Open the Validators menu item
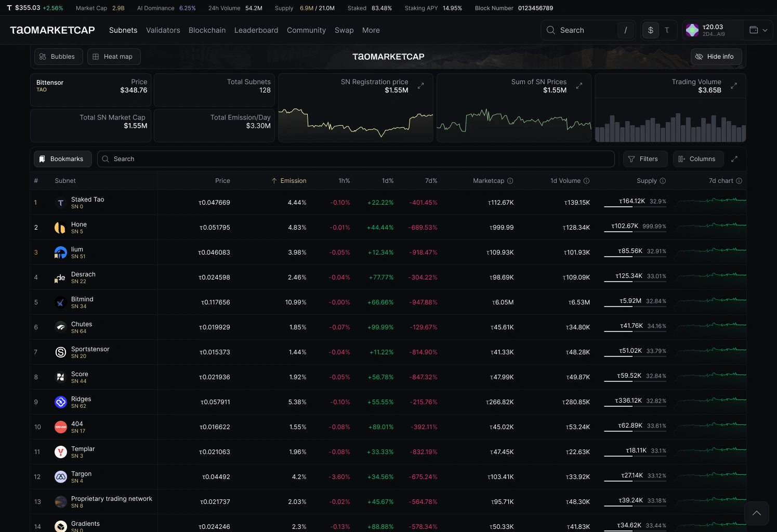This screenshot has width=777, height=532. [163, 30]
